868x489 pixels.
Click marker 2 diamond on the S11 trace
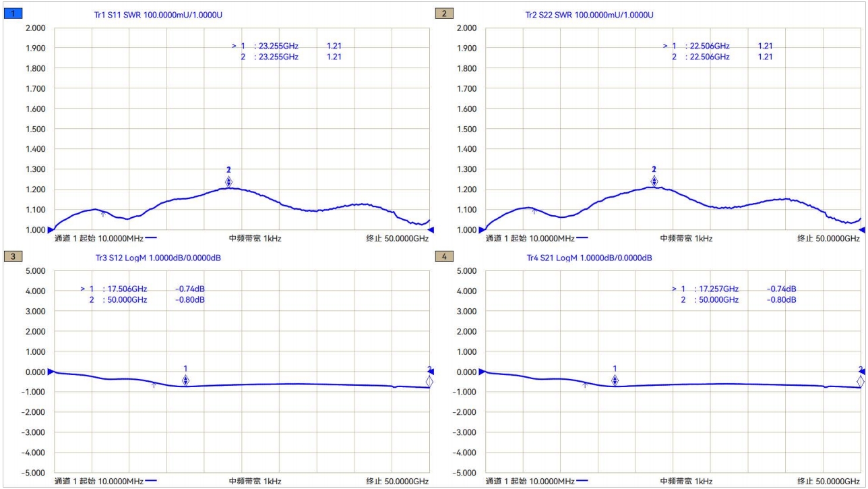pos(229,181)
